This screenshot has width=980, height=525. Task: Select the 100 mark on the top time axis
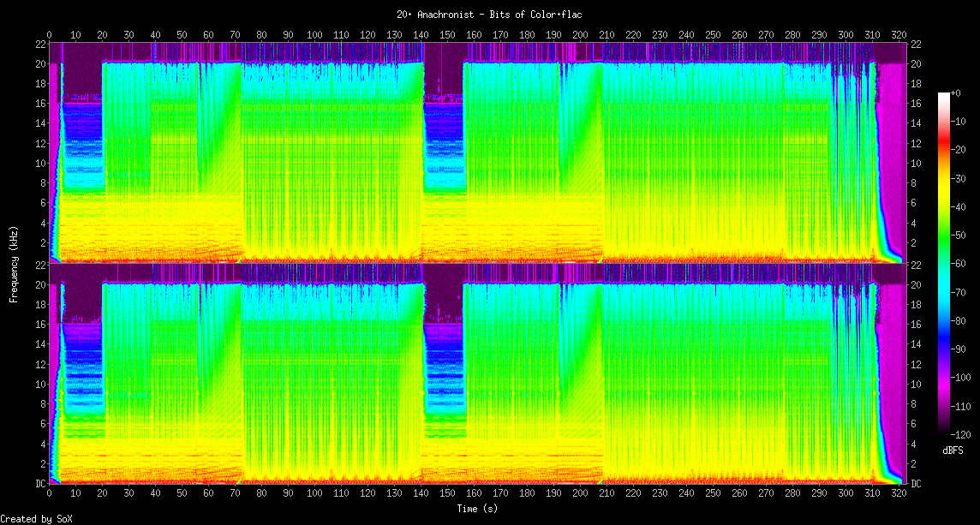(x=315, y=34)
